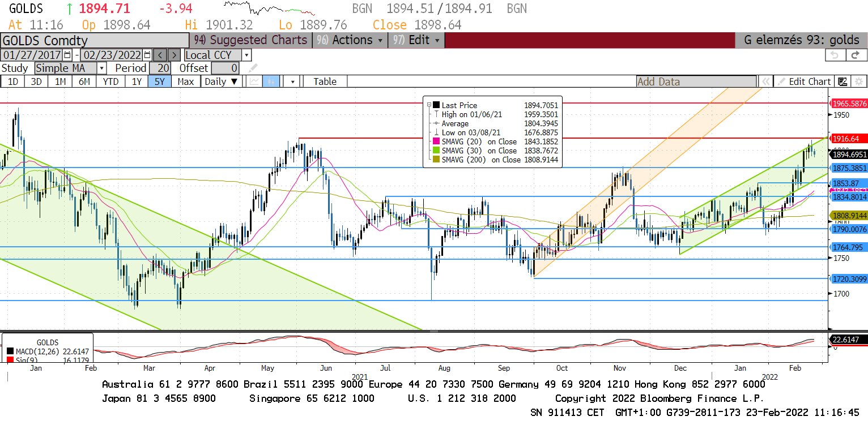Click the study pencil edit icon
The width and height of the screenshot is (868, 429).
253,68
